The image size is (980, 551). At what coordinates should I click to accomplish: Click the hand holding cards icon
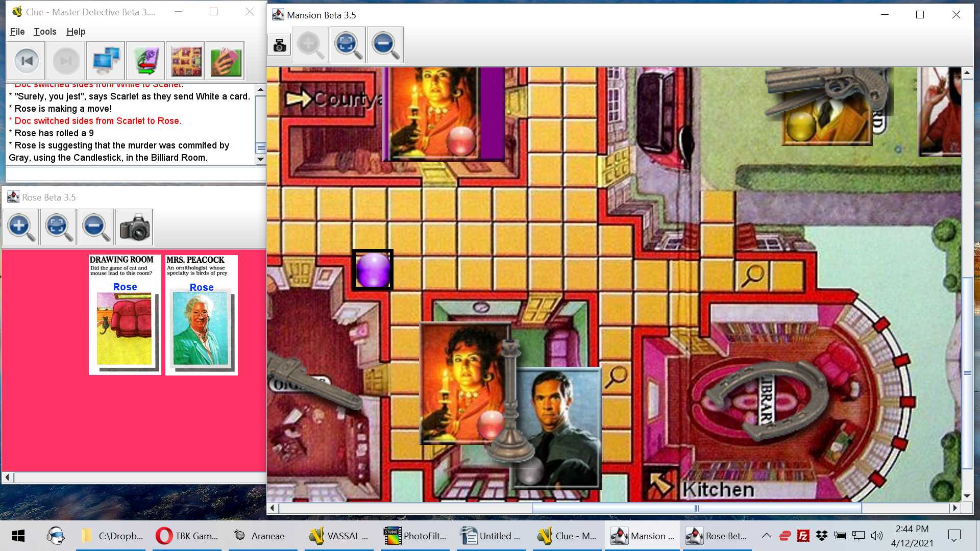click(226, 61)
